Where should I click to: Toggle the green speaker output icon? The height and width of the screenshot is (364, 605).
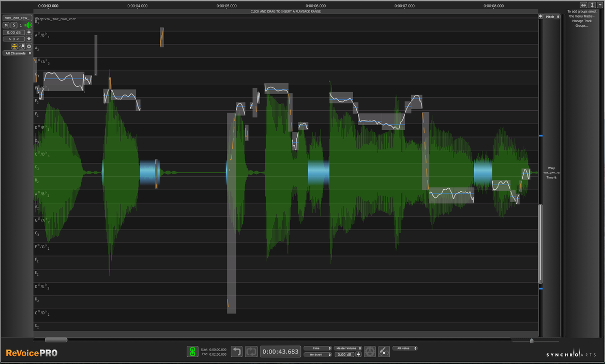tap(28, 25)
